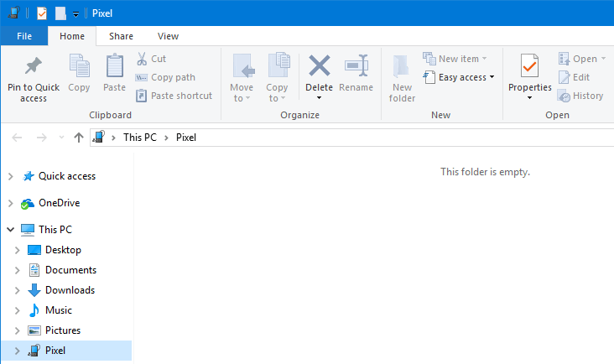The height and width of the screenshot is (364, 614).
Task: Click the Pixel device icon in title bar
Action: point(13,13)
